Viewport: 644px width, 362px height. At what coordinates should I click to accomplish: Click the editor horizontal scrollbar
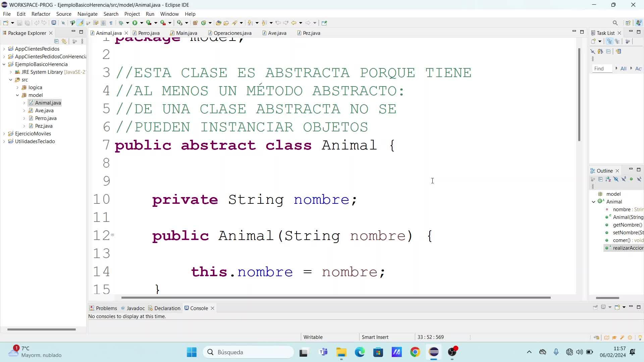(x=335, y=298)
